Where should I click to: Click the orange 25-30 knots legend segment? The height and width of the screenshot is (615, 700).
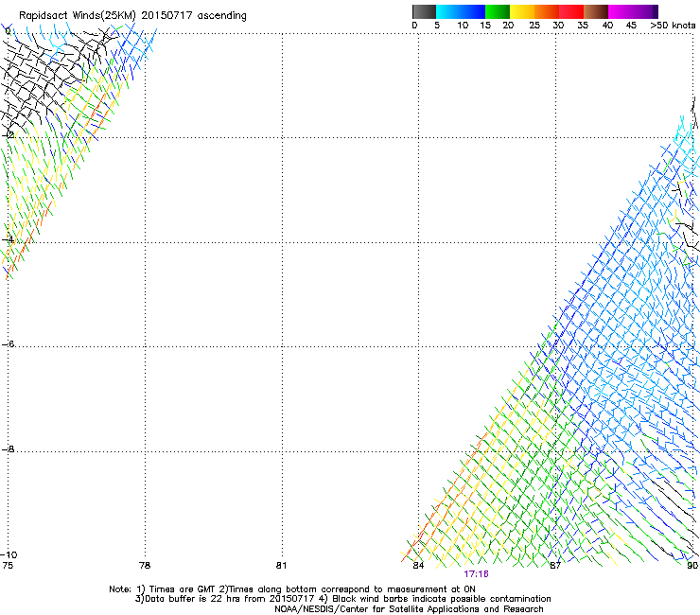pyautogui.click(x=547, y=11)
